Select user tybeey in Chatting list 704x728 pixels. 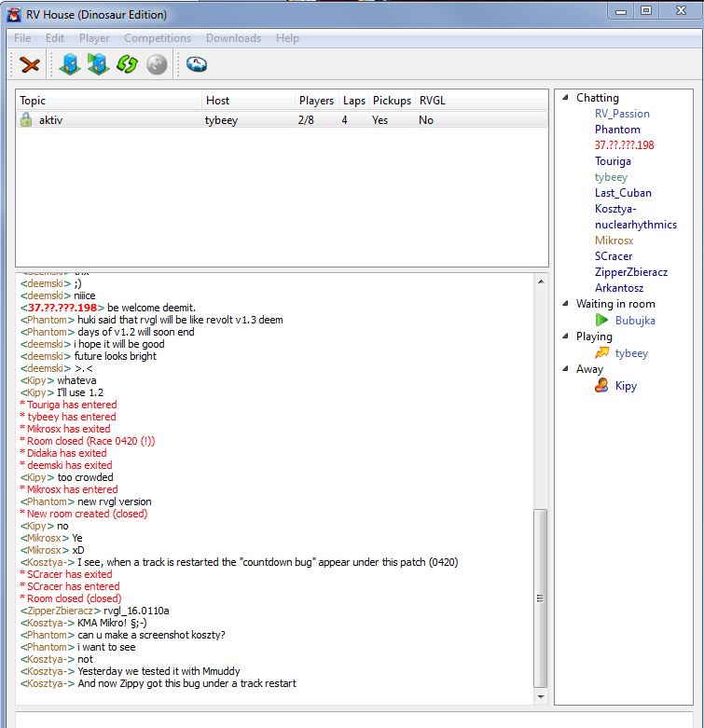(611, 177)
